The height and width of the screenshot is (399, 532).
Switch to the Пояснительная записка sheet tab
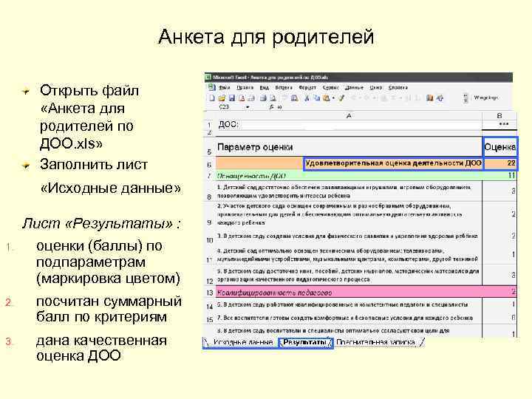click(375, 342)
